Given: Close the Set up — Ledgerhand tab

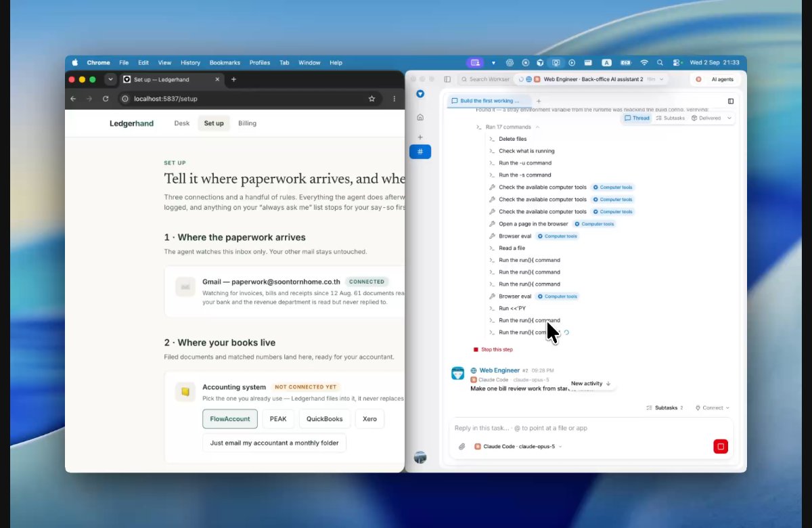Looking at the screenshot, I should (x=217, y=79).
